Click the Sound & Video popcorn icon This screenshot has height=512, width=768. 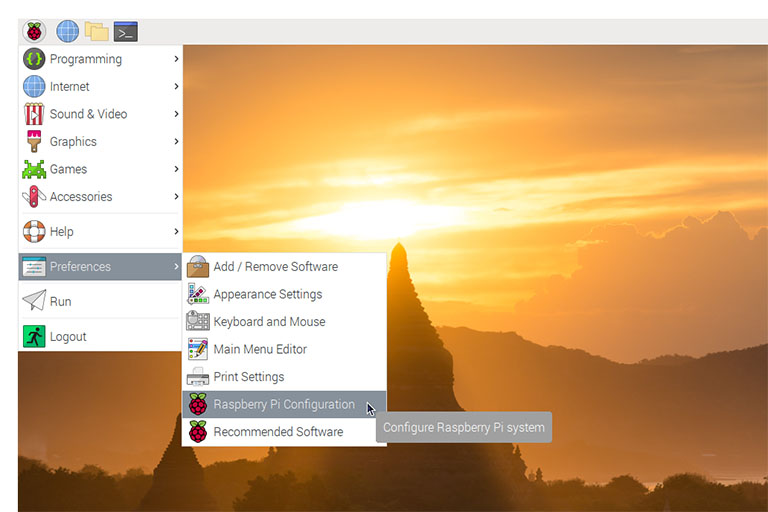pyautogui.click(x=34, y=114)
